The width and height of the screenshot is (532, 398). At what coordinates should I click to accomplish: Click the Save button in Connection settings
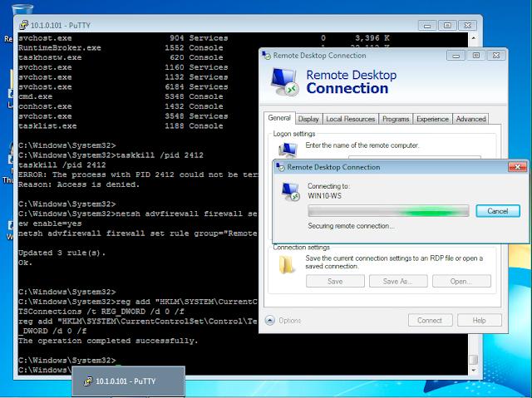coord(335,282)
